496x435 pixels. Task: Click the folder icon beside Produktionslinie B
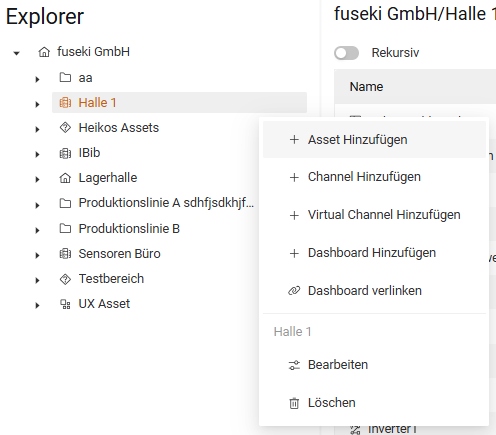[x=65, y=228]
